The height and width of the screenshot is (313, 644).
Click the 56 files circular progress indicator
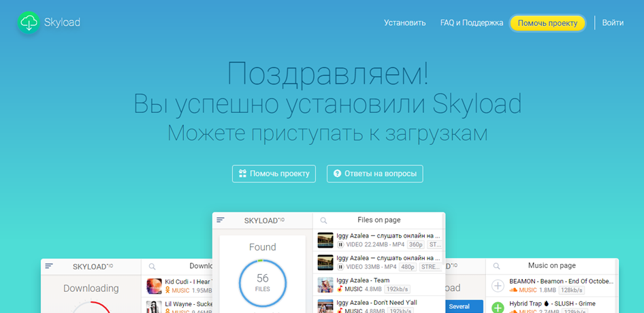coord(262,284)
